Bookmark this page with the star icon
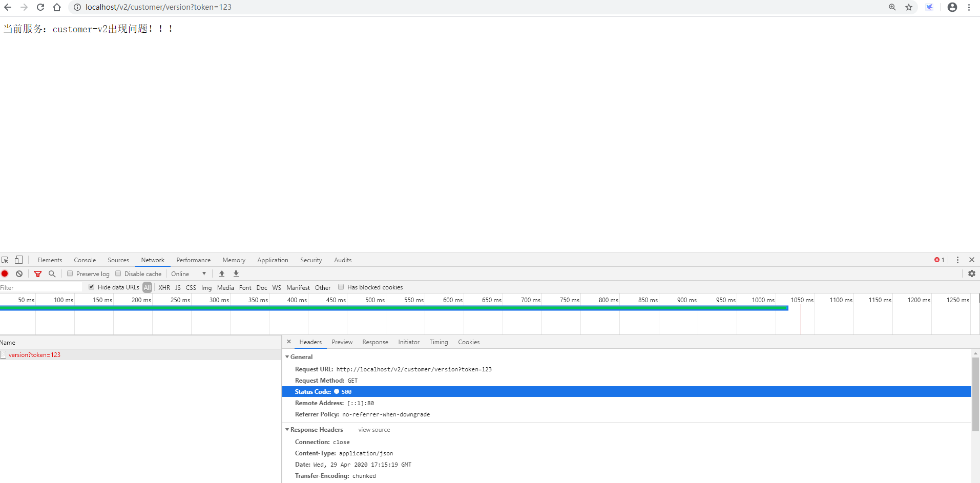The image size is (980, 483). pos(909,7)
